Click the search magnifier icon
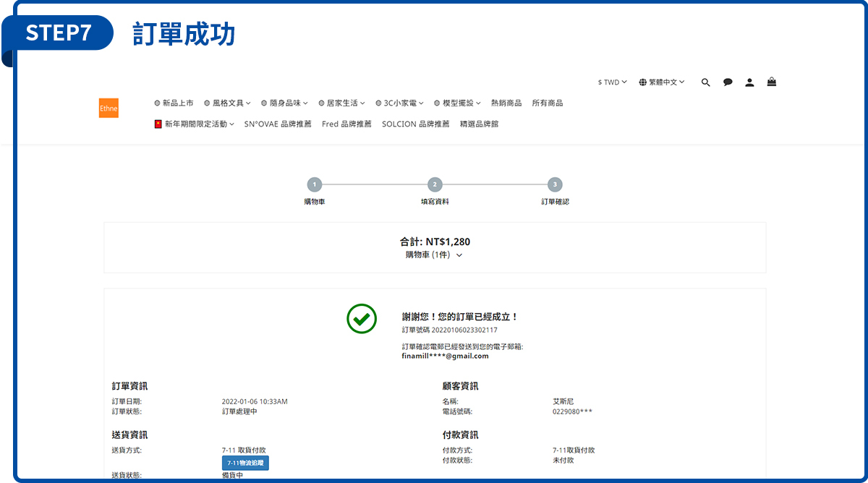The image size is (868, 483). pos(706,82)
